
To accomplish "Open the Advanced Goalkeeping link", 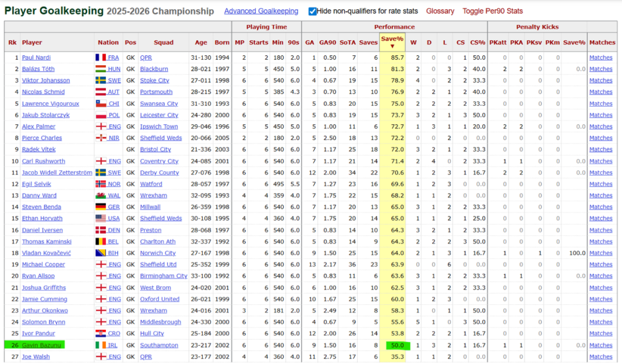I will click(261, 11).
